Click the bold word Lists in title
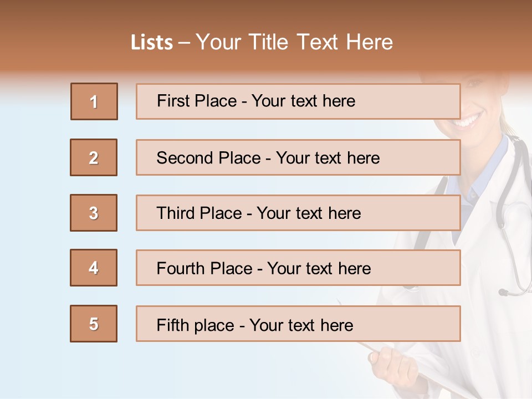 tap(152, 43)
